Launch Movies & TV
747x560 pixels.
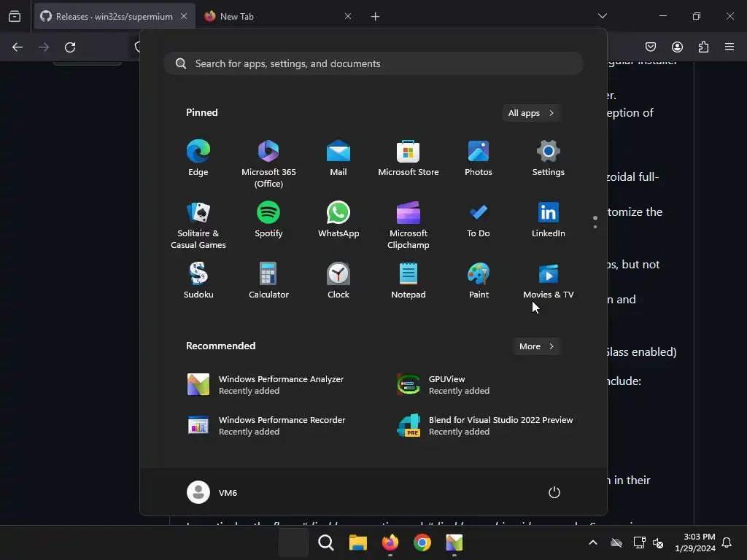point(549,281)
